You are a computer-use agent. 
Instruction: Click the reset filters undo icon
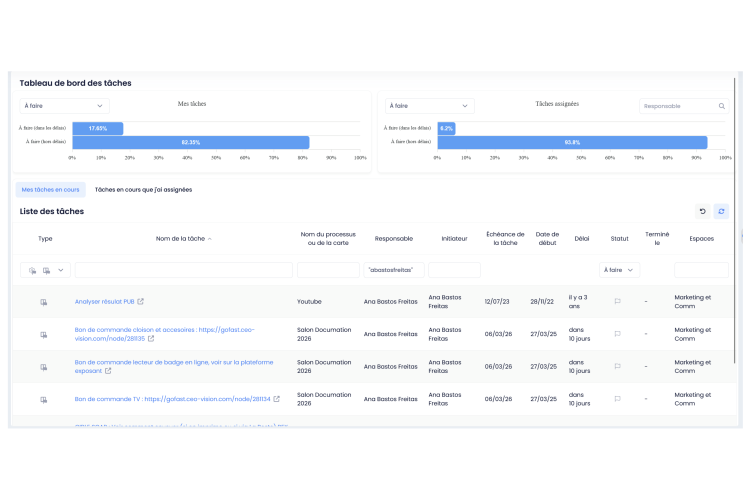point(702,211)
